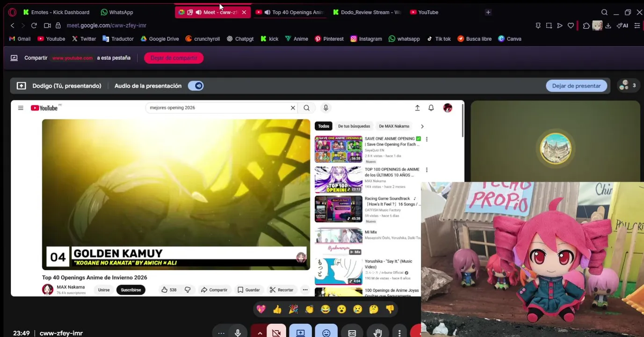
Task: Send sparkling heart reaction
Action: click(x=261, y=309)
